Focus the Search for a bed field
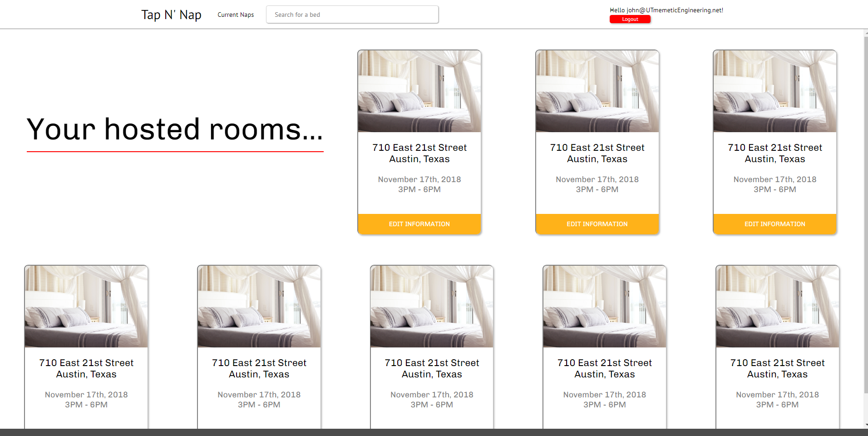 click(x=352, y=15)
